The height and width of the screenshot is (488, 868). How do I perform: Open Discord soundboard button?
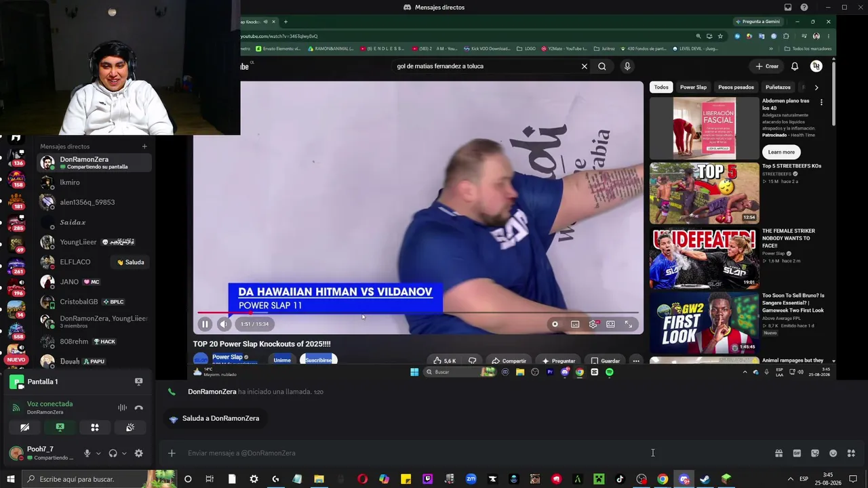click(130, 428)
